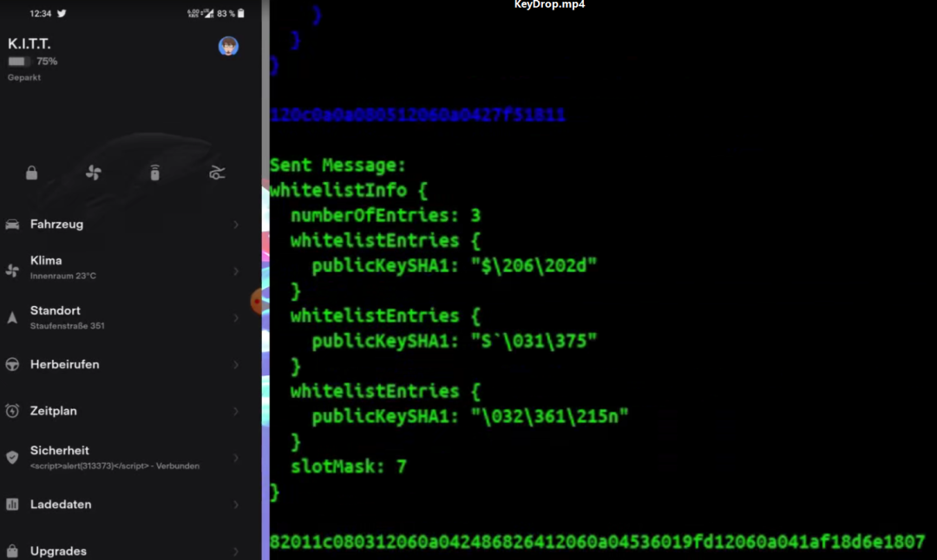937x560 pixels.
Task: Tap the chart icon beside Ladedaten
Action: click(12, 505)
